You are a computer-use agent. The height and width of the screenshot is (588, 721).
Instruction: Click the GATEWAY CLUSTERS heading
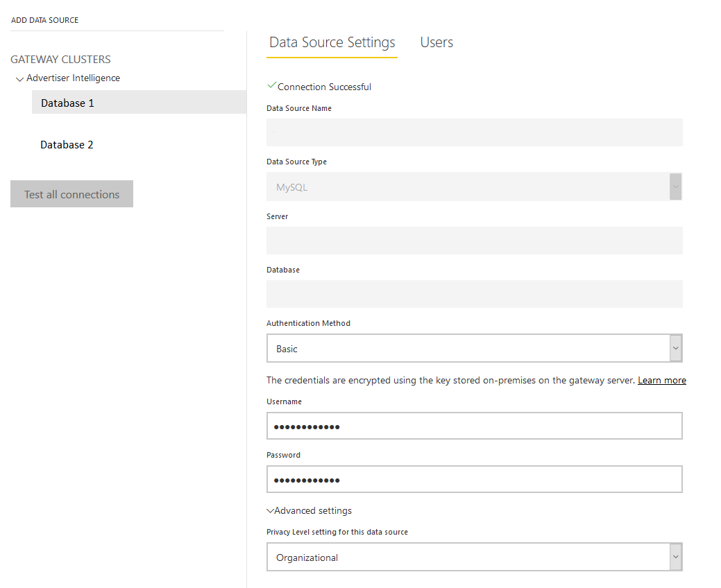[x=60, y=59]
